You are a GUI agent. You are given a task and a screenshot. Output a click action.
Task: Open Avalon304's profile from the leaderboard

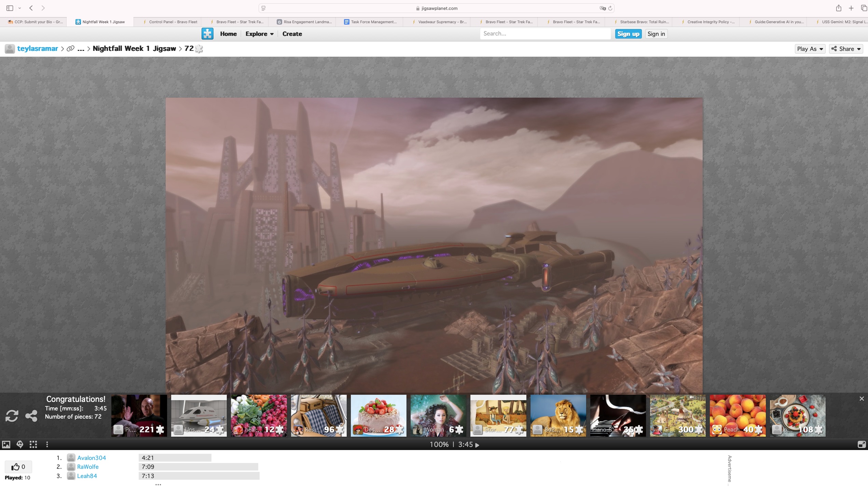coord(92,458)
